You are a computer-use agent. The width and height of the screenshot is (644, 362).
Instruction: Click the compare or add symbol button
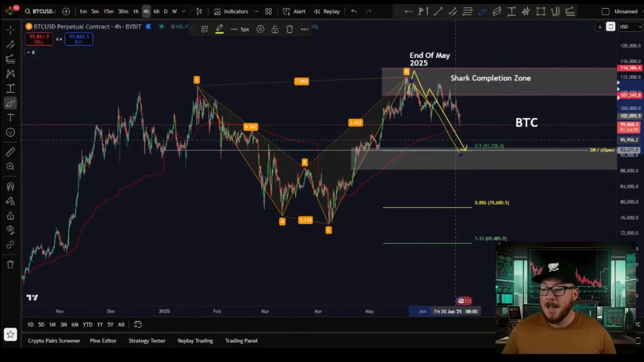tap(66, 11)
